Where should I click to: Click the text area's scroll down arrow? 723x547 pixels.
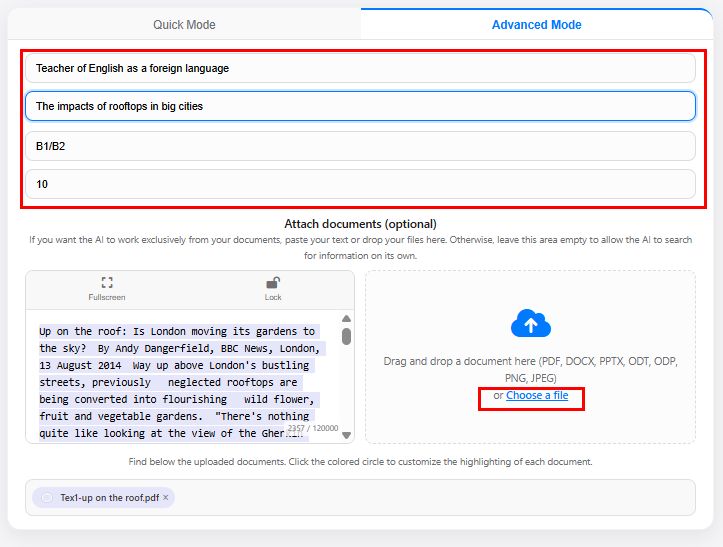pos(346,435)
